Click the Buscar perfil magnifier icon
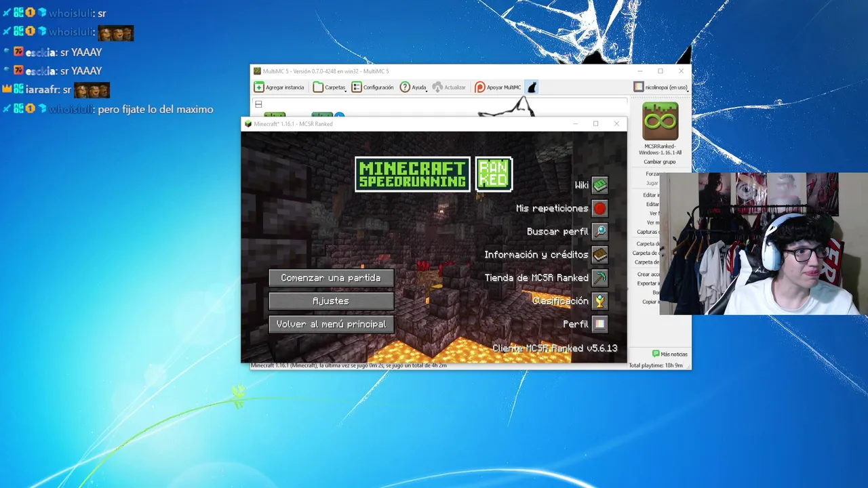 click(599, 231)
